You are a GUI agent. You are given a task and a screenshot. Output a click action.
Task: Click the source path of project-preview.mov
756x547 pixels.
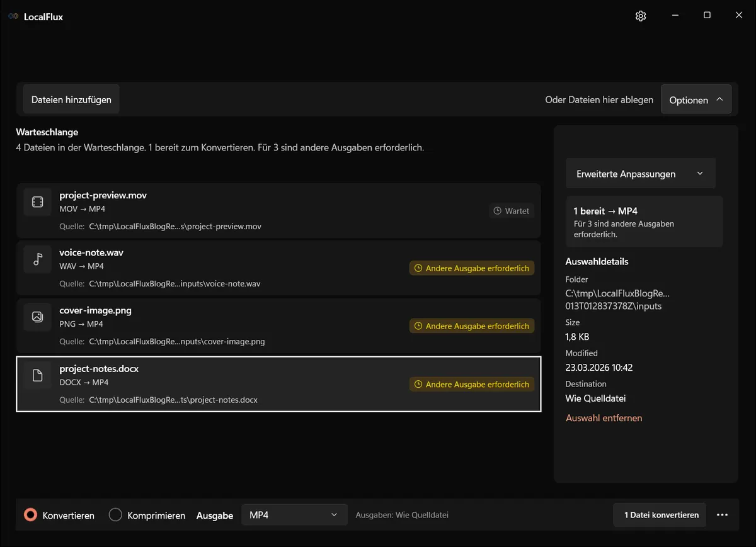tap(175, 226)
